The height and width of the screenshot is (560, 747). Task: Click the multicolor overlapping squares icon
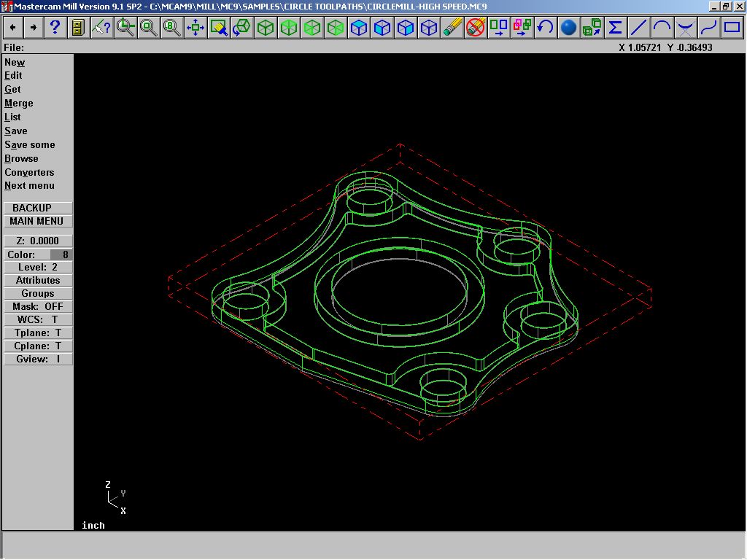click(x=522, y=28)
